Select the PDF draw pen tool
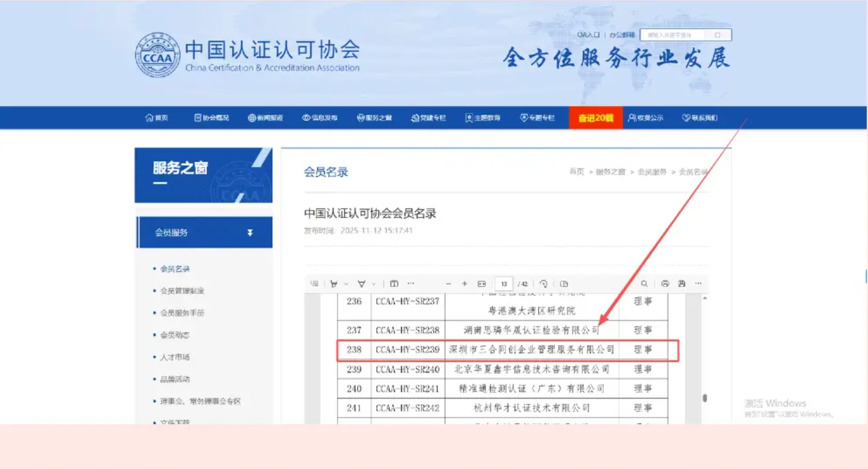 (333, 284)
